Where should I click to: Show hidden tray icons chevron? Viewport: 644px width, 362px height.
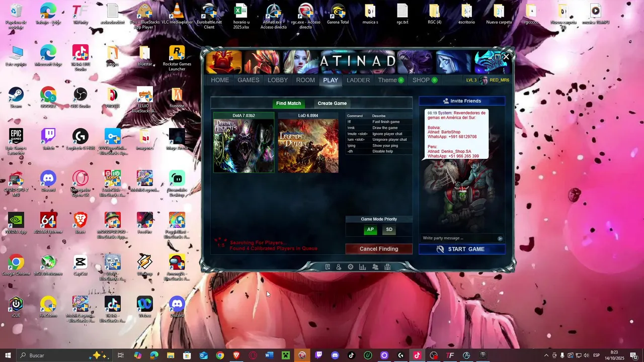pyautogui.click(x=546, y=355)
